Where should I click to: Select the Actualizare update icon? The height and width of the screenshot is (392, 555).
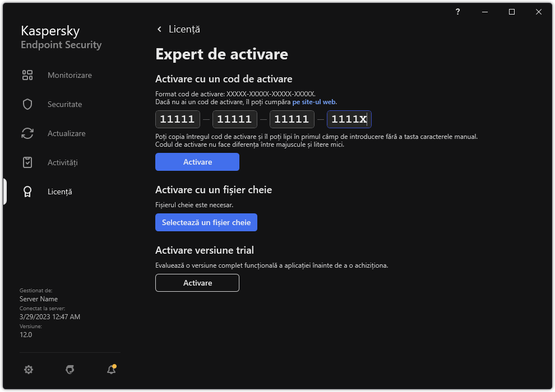[27, 133]
